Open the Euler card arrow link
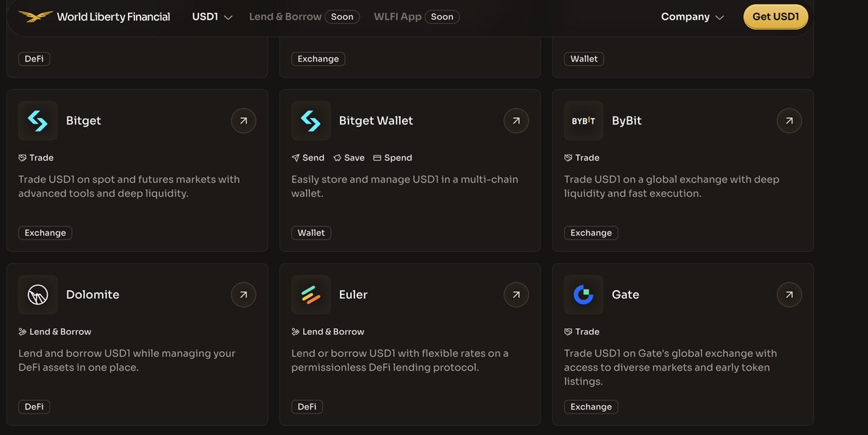 (516, 295)
